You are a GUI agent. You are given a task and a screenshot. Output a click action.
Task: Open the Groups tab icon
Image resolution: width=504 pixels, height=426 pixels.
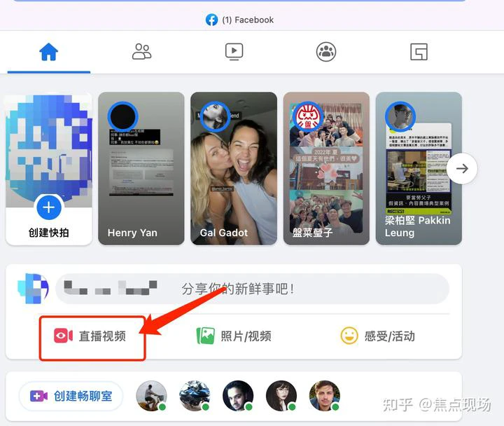(x=326, y=52)
